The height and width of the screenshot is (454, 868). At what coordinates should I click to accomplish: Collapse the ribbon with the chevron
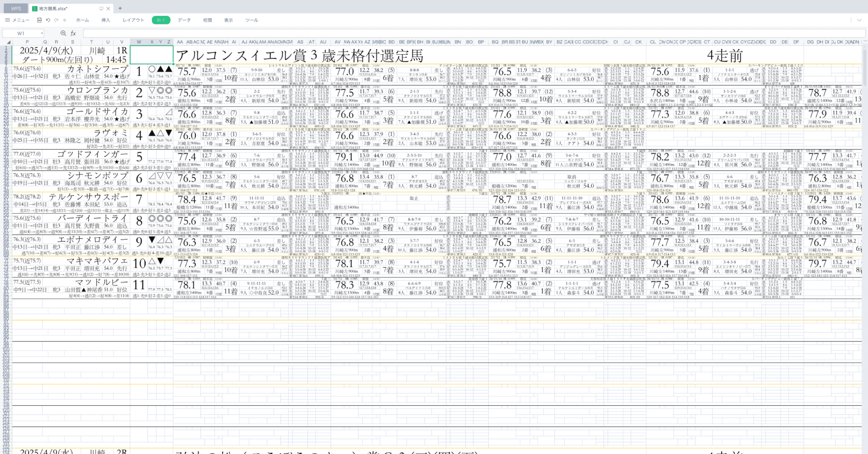[860, 20]
